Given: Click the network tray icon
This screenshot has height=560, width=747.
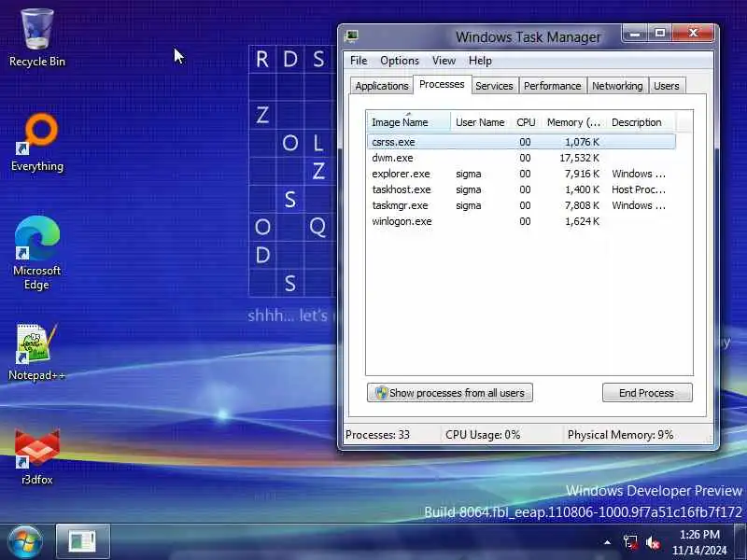Looking at the screenshot, I should (630, 542).
